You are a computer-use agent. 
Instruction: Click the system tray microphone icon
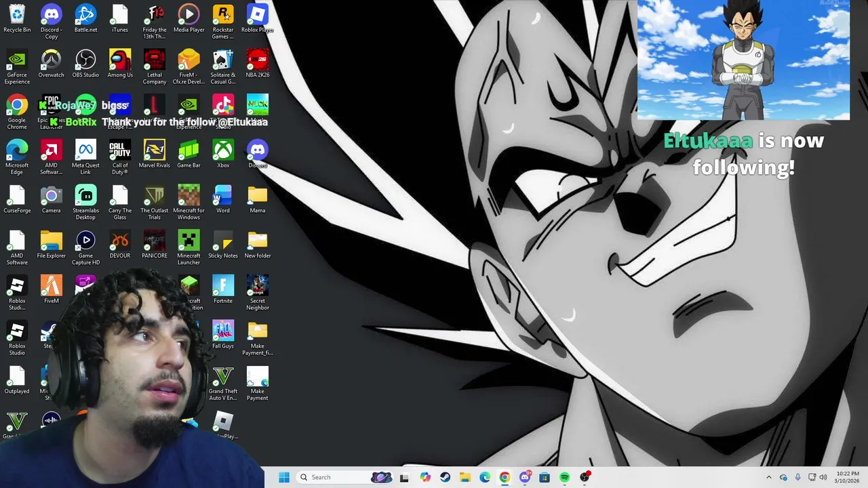[x=797, y=477]
